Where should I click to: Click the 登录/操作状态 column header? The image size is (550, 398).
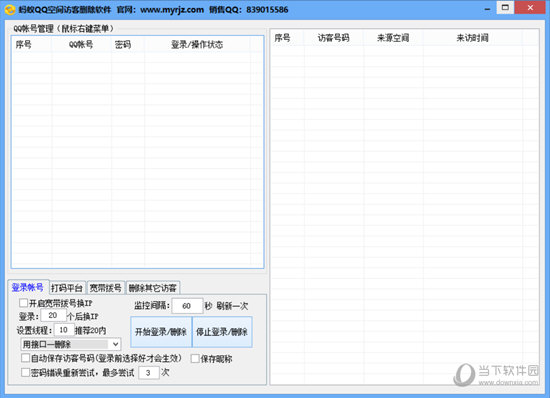[x=197, y=45]
